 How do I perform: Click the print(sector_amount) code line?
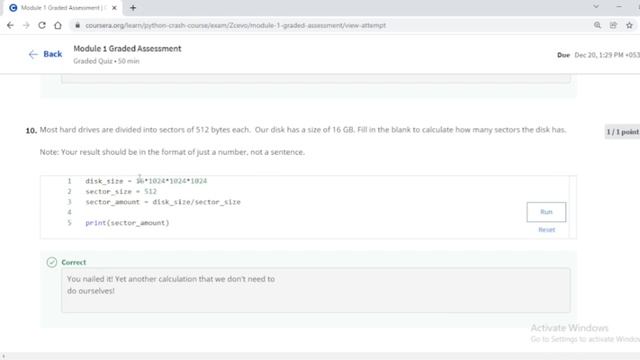(127, 223)
